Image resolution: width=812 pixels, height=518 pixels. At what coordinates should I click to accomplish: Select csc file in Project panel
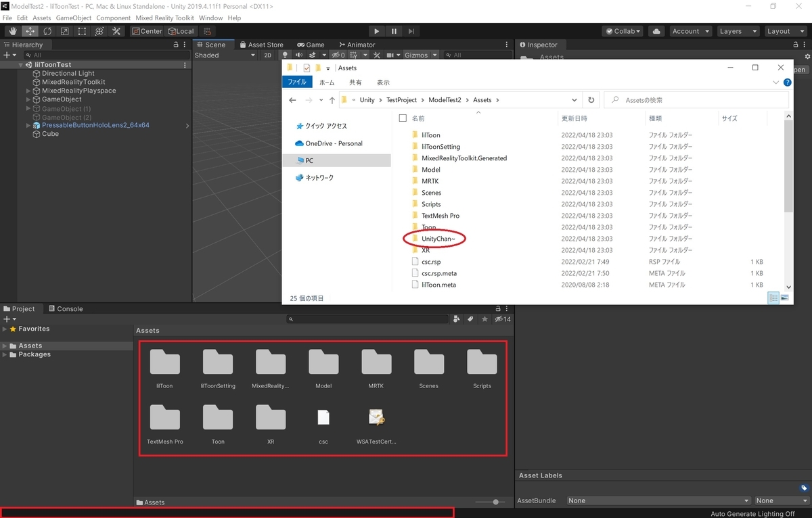point(323,425)
